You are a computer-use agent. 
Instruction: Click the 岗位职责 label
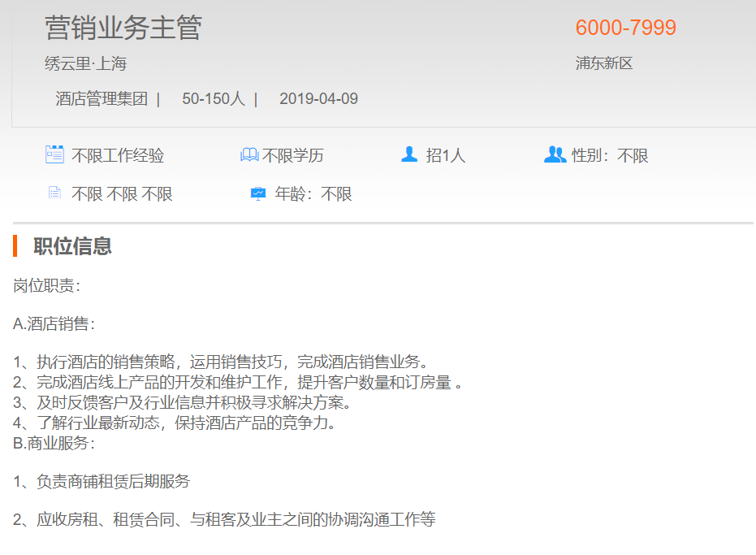click(46, 285)
